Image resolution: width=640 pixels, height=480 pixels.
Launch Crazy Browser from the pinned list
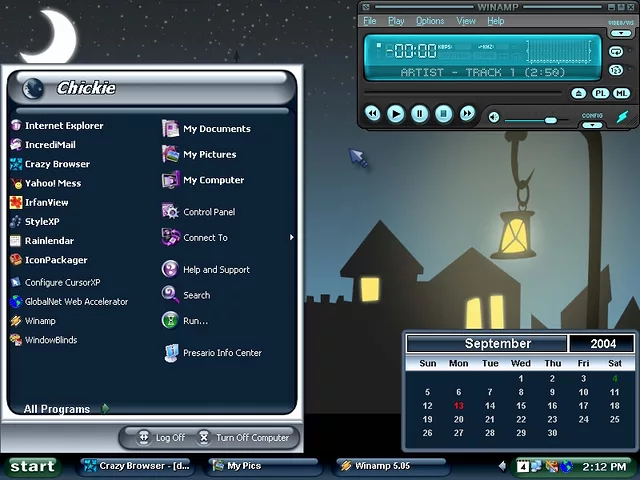point(56,164)
